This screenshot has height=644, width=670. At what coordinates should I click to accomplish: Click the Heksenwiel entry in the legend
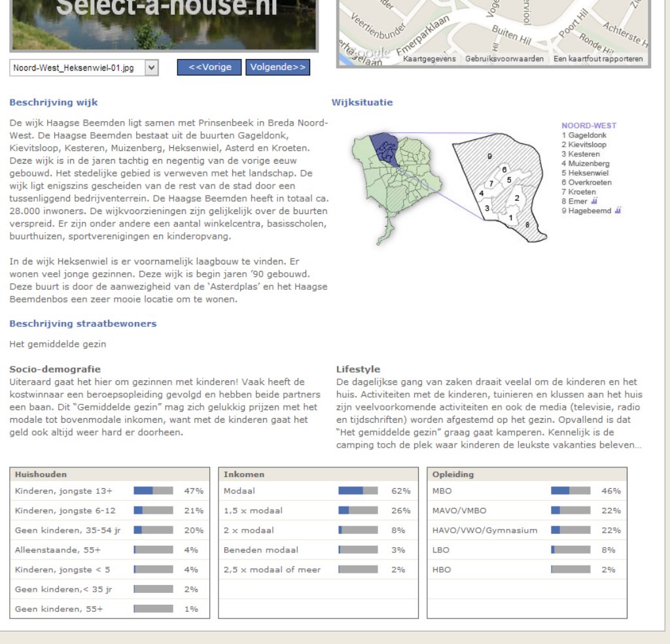point(588,173)
